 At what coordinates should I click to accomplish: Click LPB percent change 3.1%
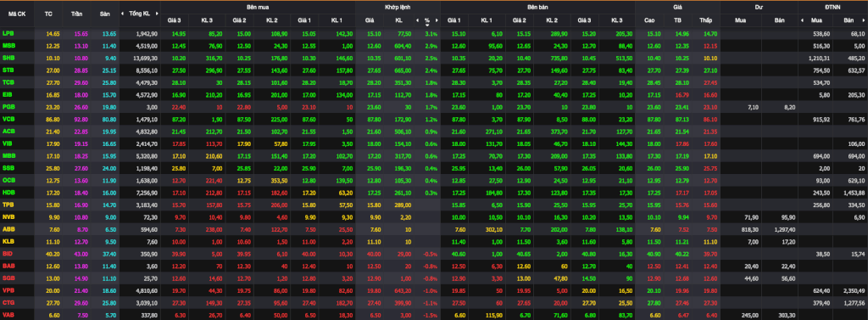431,34
